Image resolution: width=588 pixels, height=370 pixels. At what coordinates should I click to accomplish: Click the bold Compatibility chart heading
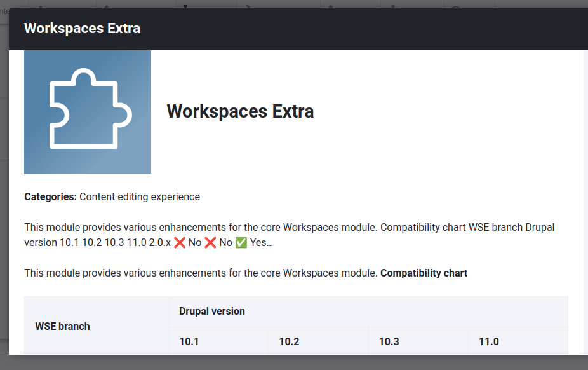(424, 273)
